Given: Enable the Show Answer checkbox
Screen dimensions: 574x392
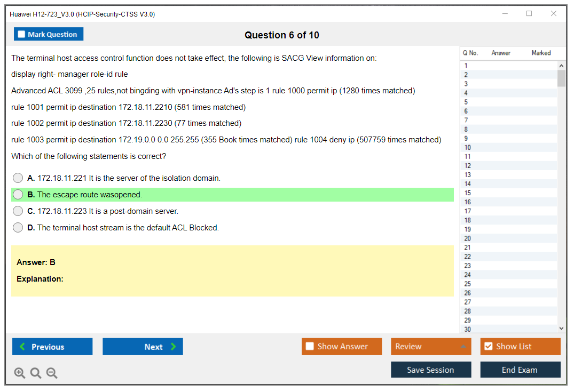Looking at the screenshot, I should click(x=310, y=347).
